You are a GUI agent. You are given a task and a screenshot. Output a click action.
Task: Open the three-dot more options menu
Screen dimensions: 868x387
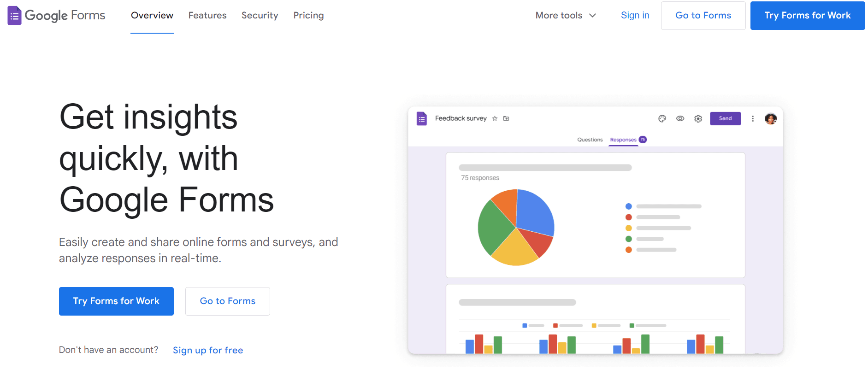click(x=753, y=118)
